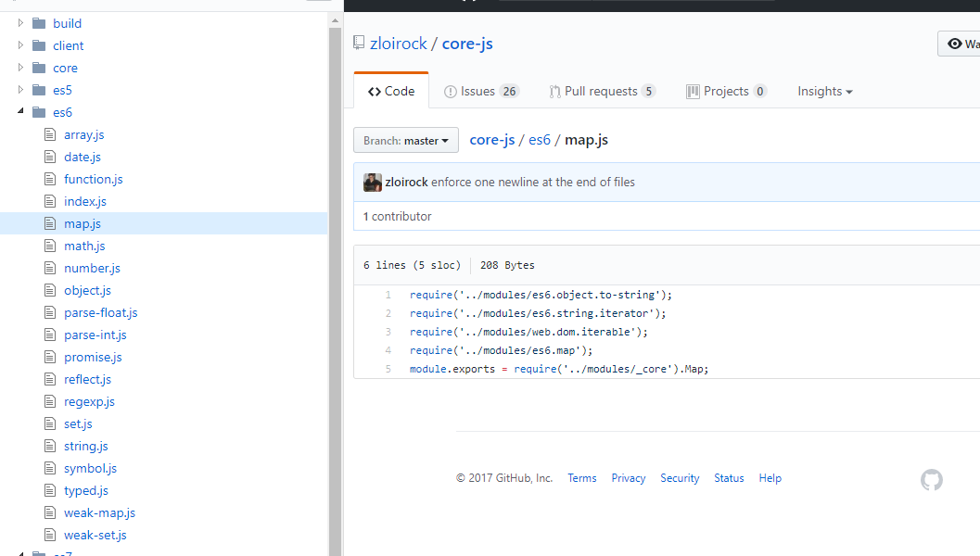Open the Privacy footer link
The image size is (980, 556).
coord(628,478)
